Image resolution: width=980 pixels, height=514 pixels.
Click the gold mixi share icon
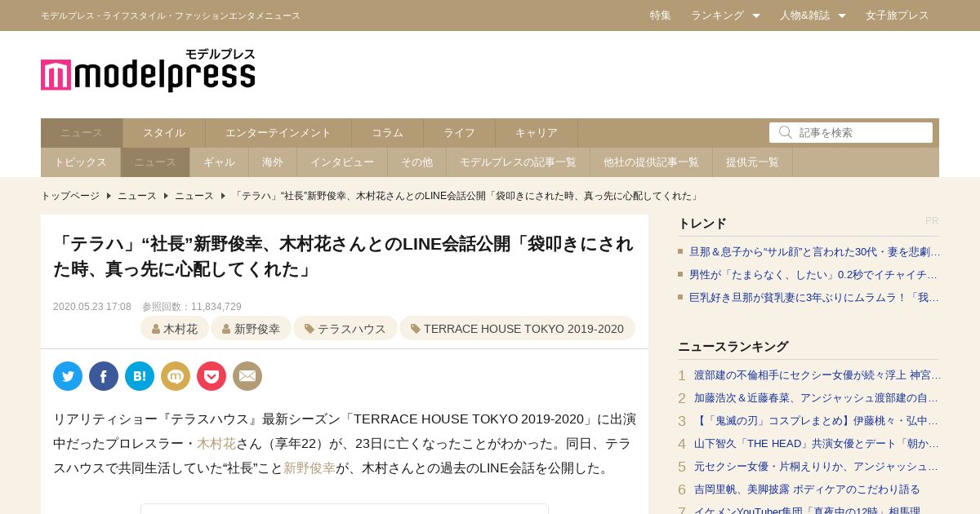176,376
